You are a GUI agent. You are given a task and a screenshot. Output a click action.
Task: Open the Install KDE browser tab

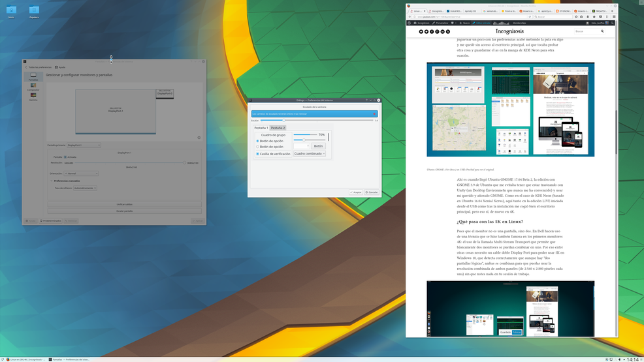pyautogui.click(x=454, y=11)
